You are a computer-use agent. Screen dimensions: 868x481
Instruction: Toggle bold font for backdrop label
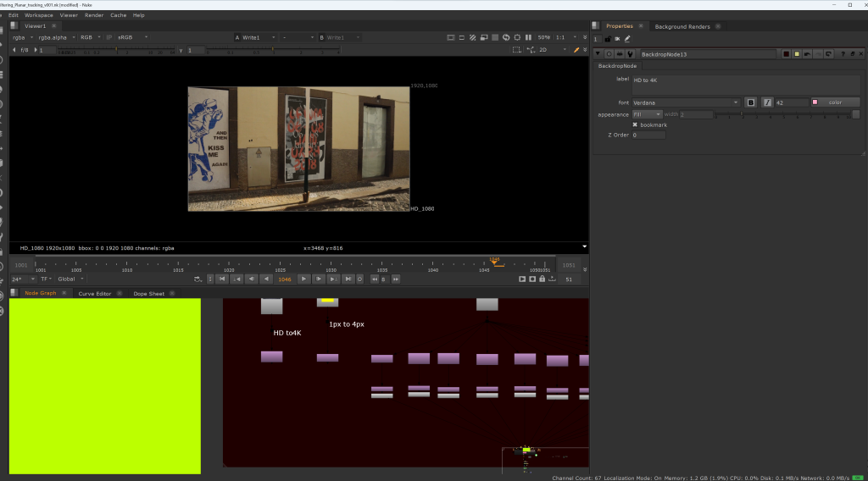pos(751,102)
